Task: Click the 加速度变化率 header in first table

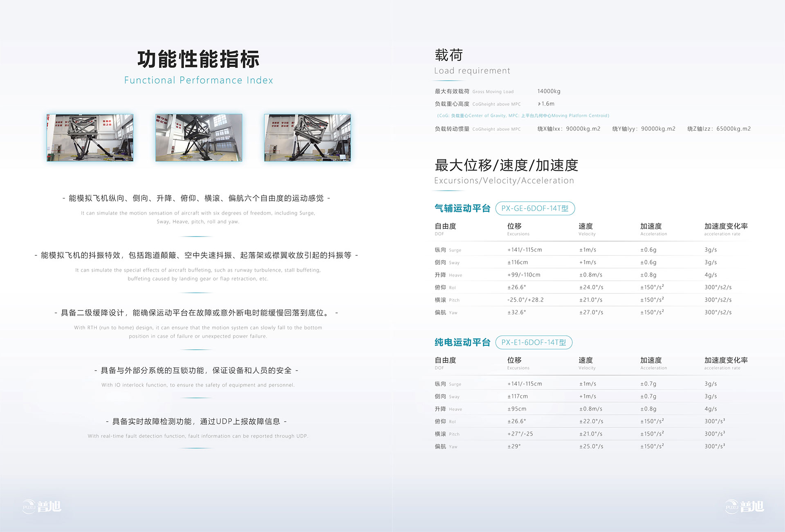Action: click(x=726, y=226)
